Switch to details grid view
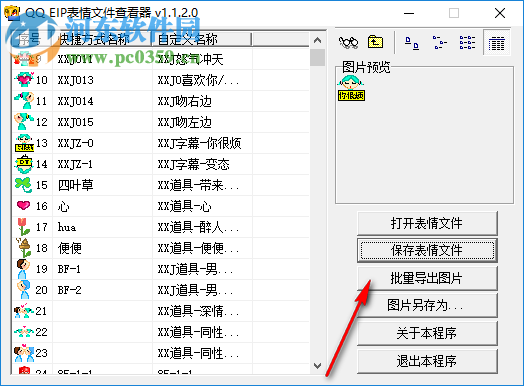The image size is (524, 386). point(496,43)
